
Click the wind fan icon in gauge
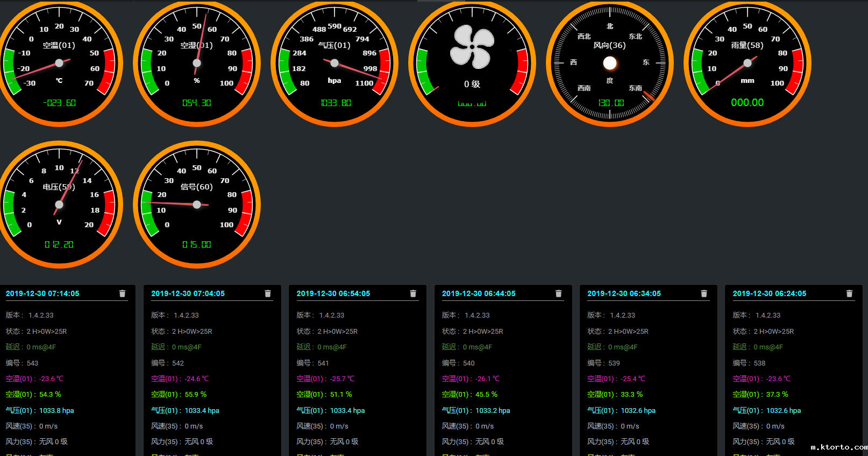[x=472, y=47]
